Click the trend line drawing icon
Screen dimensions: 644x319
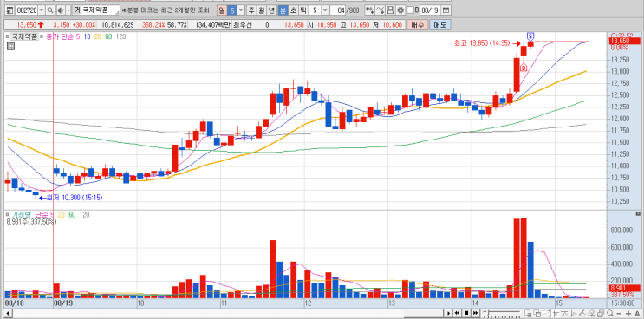coord(582,313)
